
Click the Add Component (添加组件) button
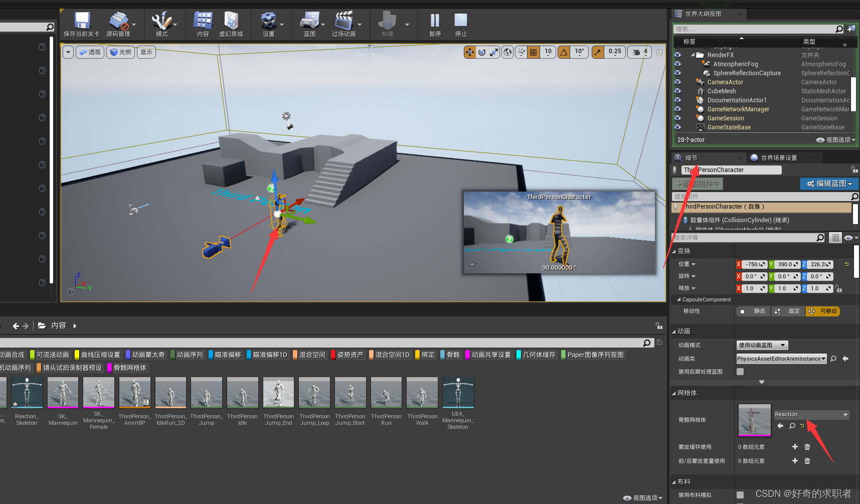point(698,184)
